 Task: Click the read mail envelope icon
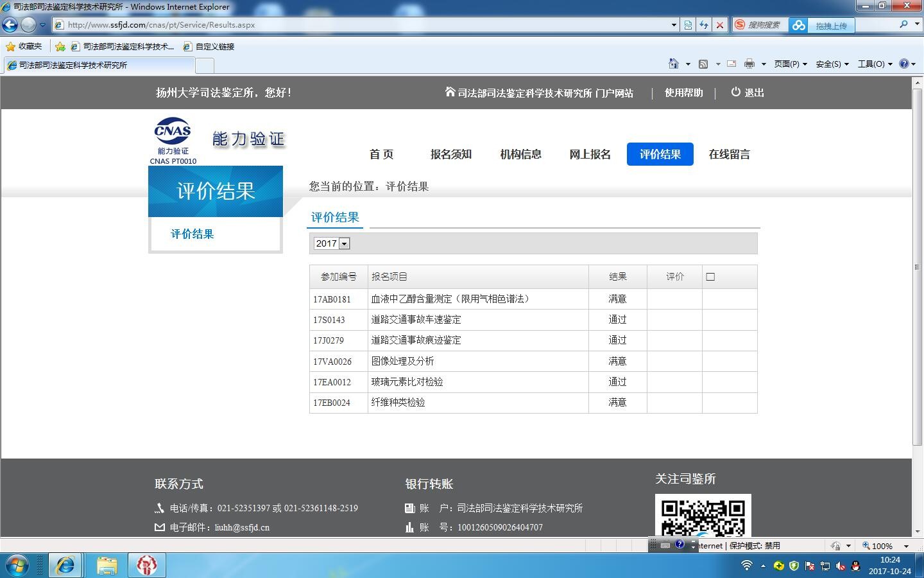pos(731,64)
